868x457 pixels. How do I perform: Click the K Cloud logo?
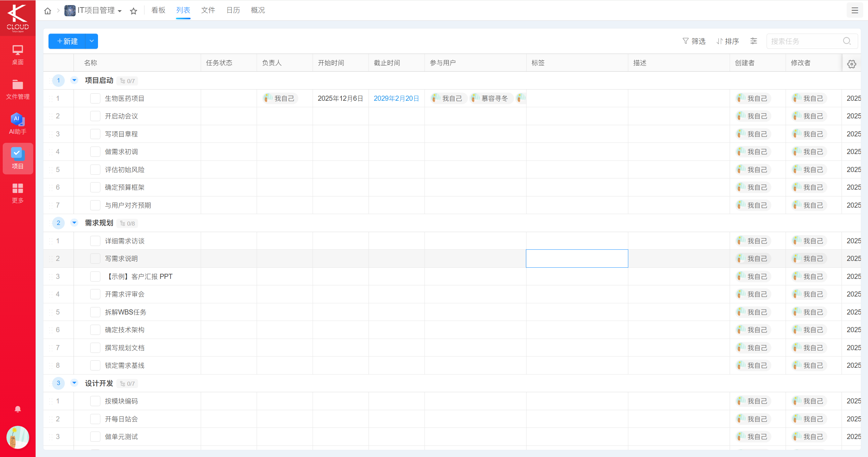18,18
